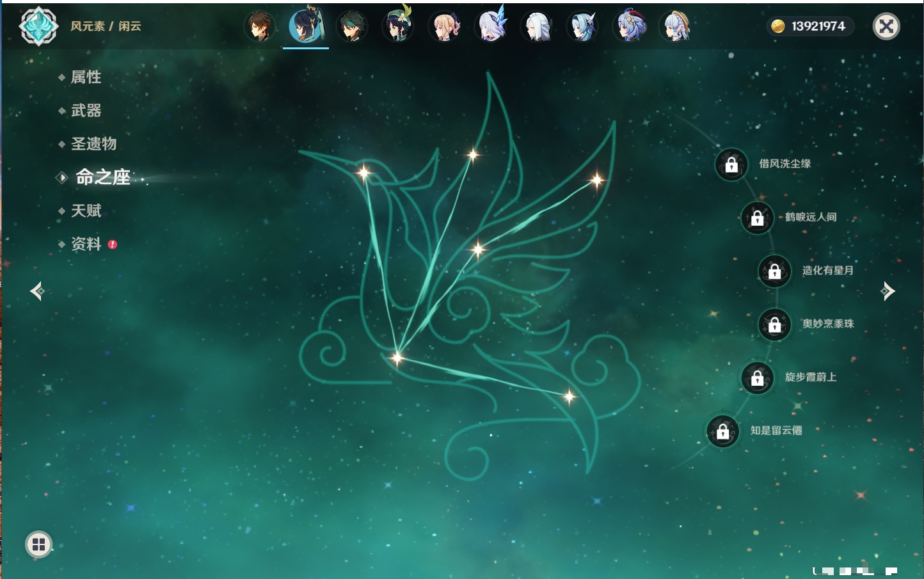Click the 鹤唳远人间 constellation name
This screenshot has height=579, width=924.
point(811,217)
